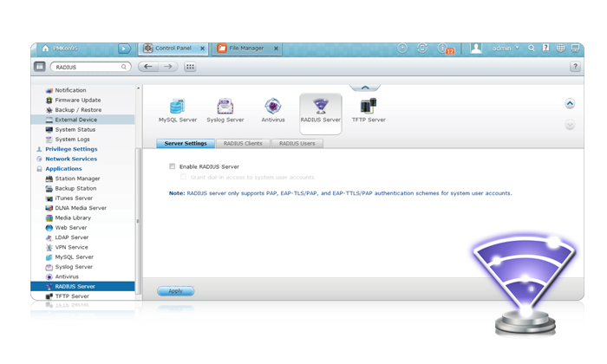This screenshot has width=607, height=364.
Task: Enable RADIUS Server checkbox
Action: (x=173, y=166)
